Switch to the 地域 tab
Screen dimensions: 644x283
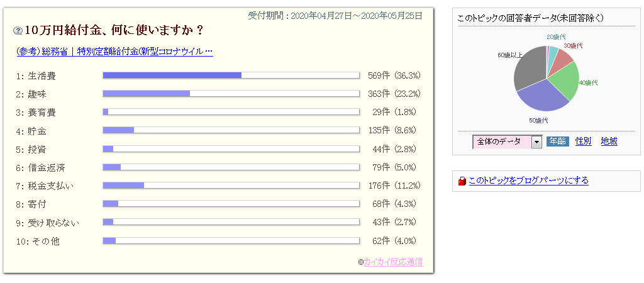609,141
